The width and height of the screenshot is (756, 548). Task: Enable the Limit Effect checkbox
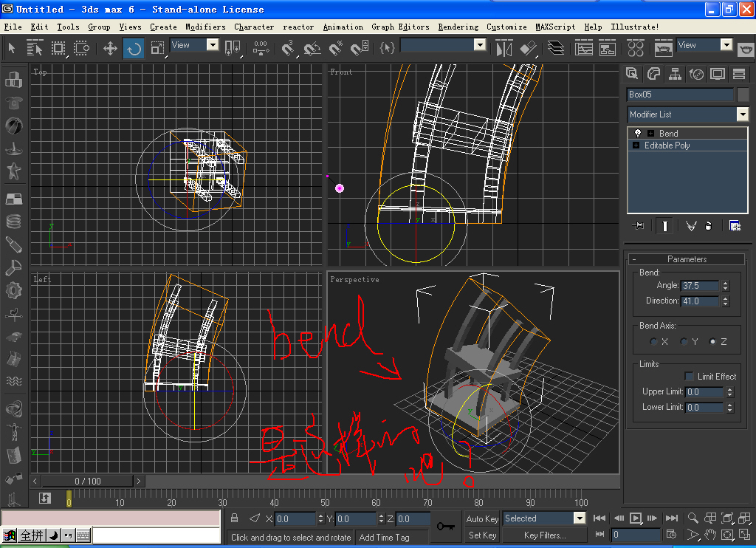[689, 376]
